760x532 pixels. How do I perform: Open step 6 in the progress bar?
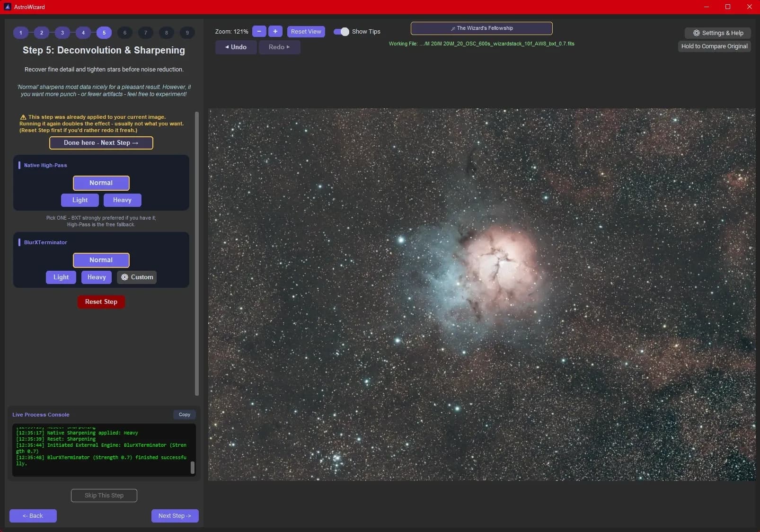click(125, 33)
